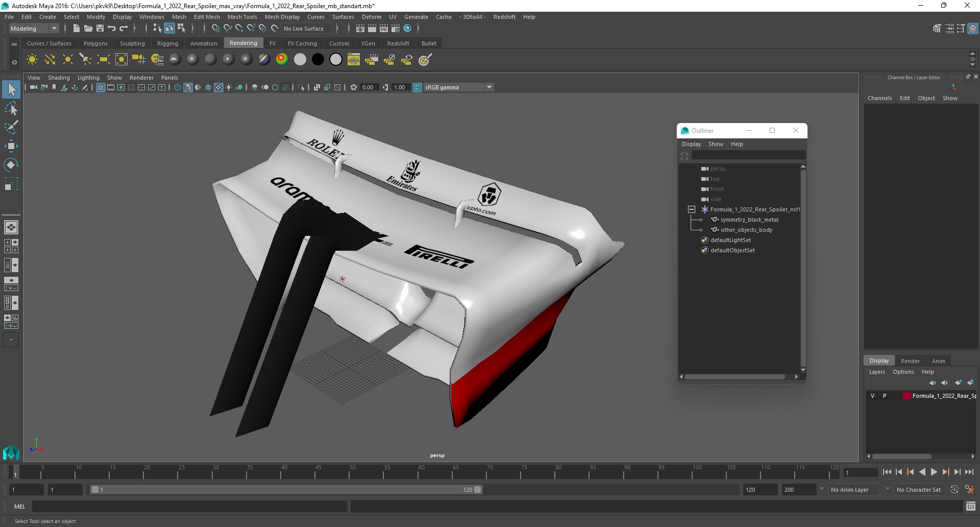Viewport: 980px width, 527px height.
Task: Click the New Scene icon
Action: point(76,29)
